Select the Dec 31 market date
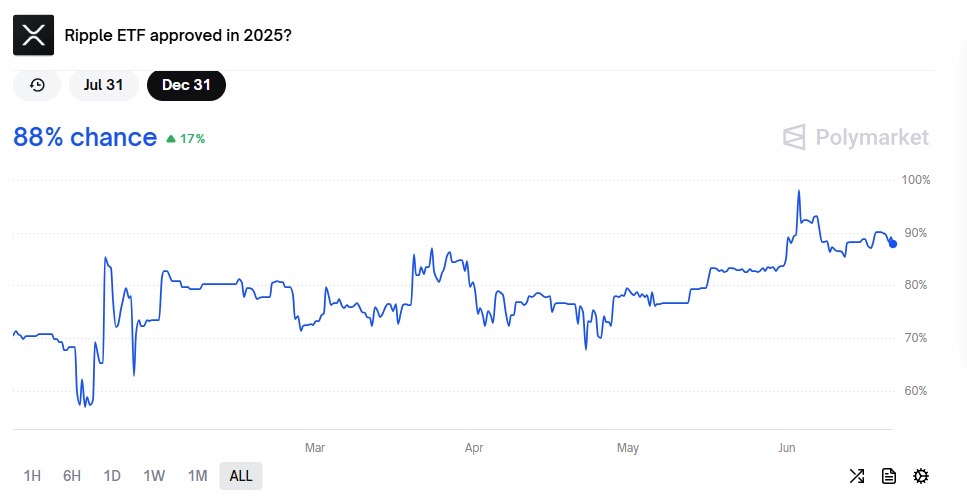The image size is (967, 503). pyautogui.click(x=186, y=85)
